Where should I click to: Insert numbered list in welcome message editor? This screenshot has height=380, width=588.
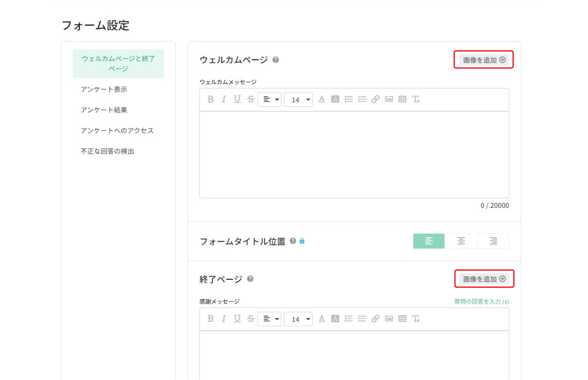click(x=349, y=99)
